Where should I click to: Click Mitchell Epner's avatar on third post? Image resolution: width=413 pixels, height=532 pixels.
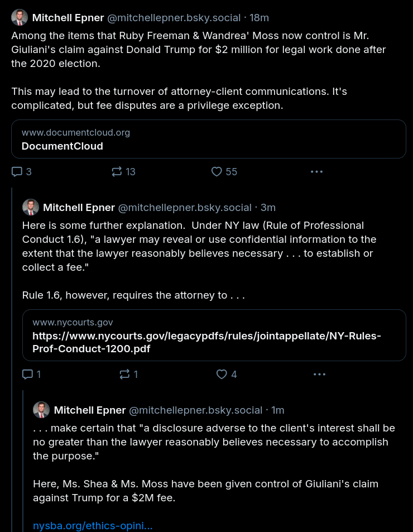(x=41, y=410)
